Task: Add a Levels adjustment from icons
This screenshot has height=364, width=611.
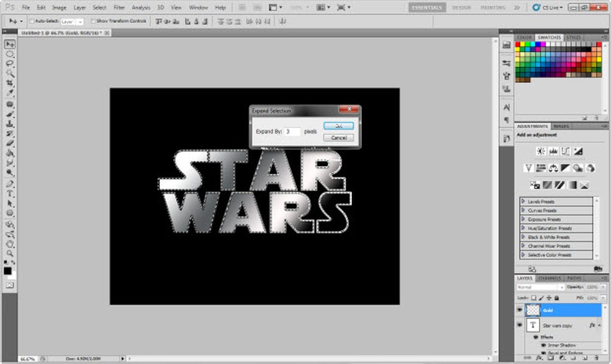Action: coord(553,151)
